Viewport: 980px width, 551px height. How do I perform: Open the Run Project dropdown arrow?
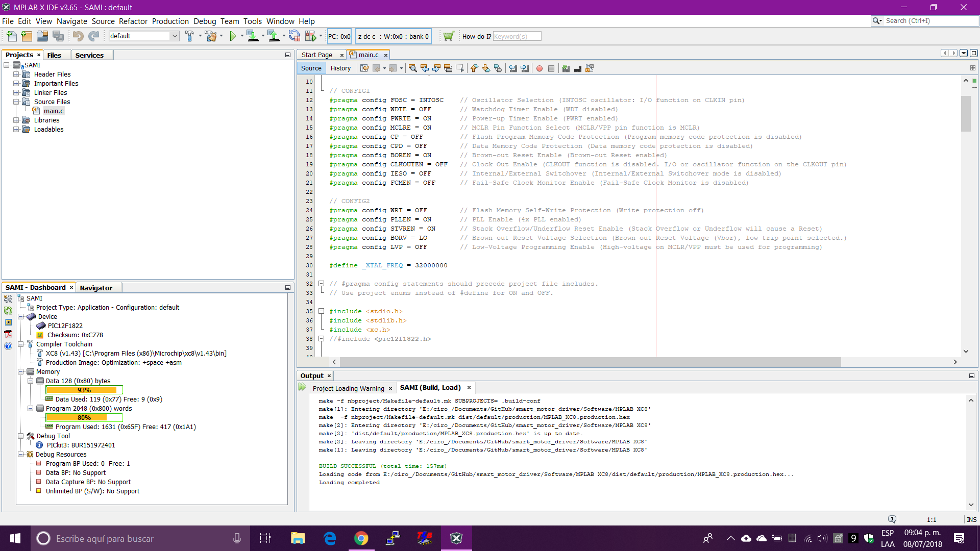pos(241,36)
